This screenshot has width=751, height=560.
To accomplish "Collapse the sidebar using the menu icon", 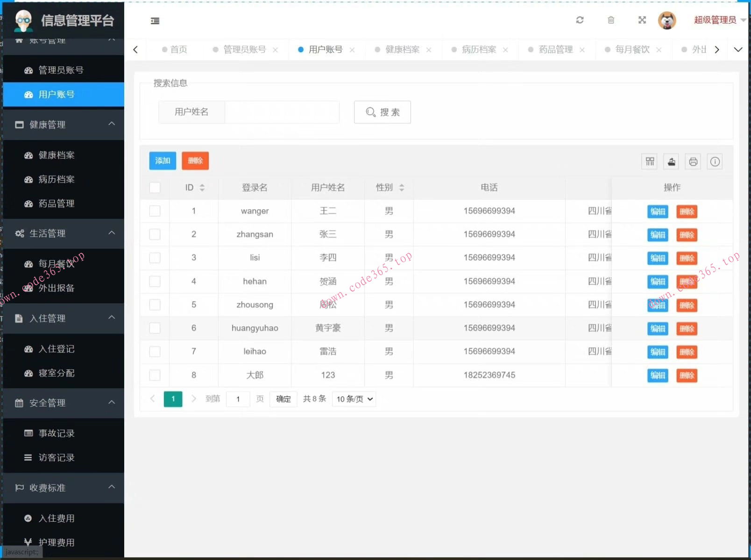I will (155, 21).
